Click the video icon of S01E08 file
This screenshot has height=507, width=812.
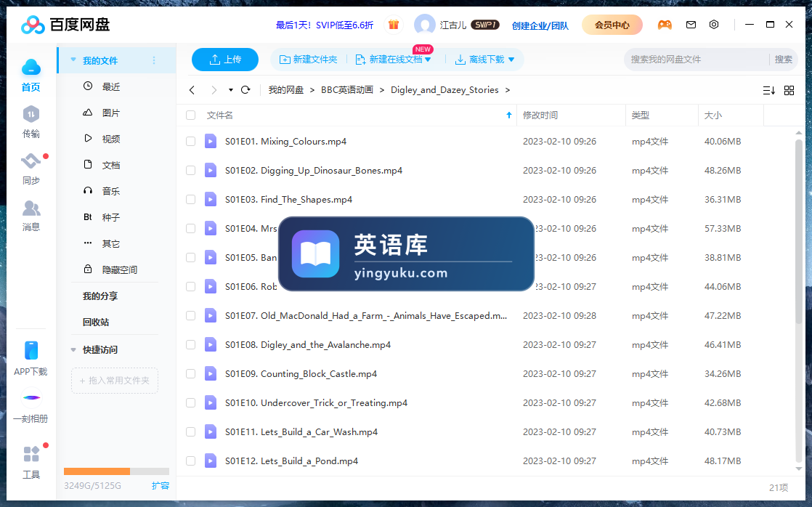[x=210, y=344]
